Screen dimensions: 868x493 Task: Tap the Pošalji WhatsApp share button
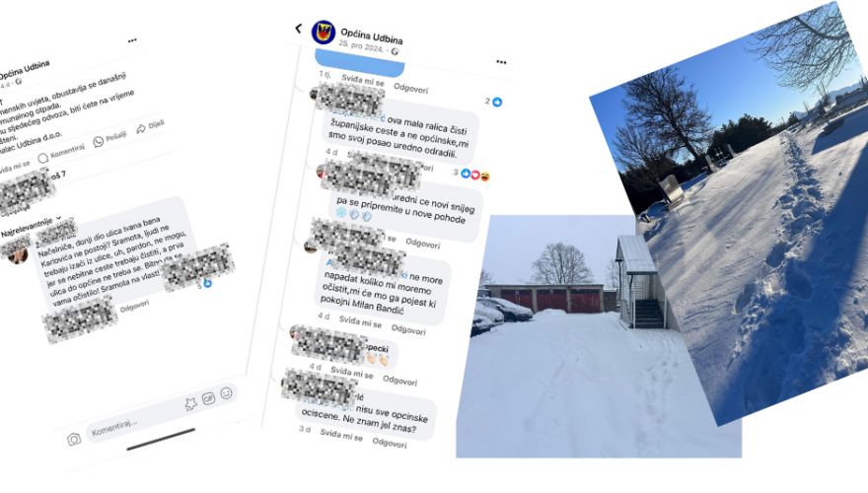pos(110,138)
